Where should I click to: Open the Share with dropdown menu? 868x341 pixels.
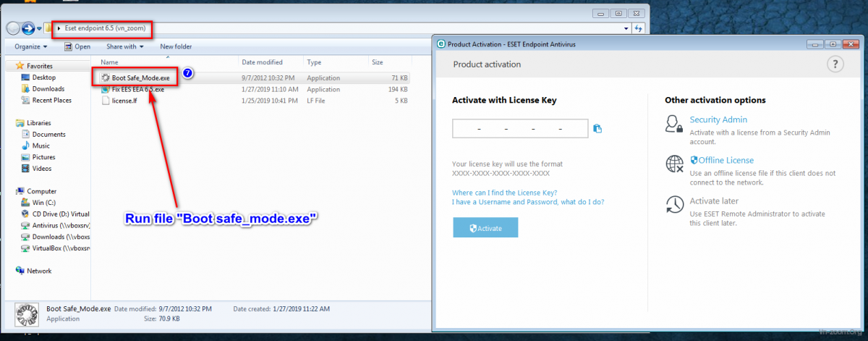124,46
